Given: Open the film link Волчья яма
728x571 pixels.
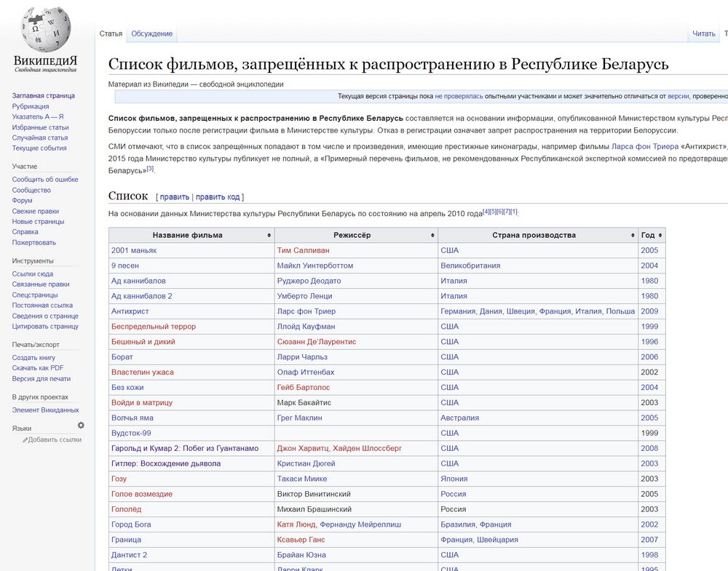Looking at the screenshot, I should (x=132, y=418).
